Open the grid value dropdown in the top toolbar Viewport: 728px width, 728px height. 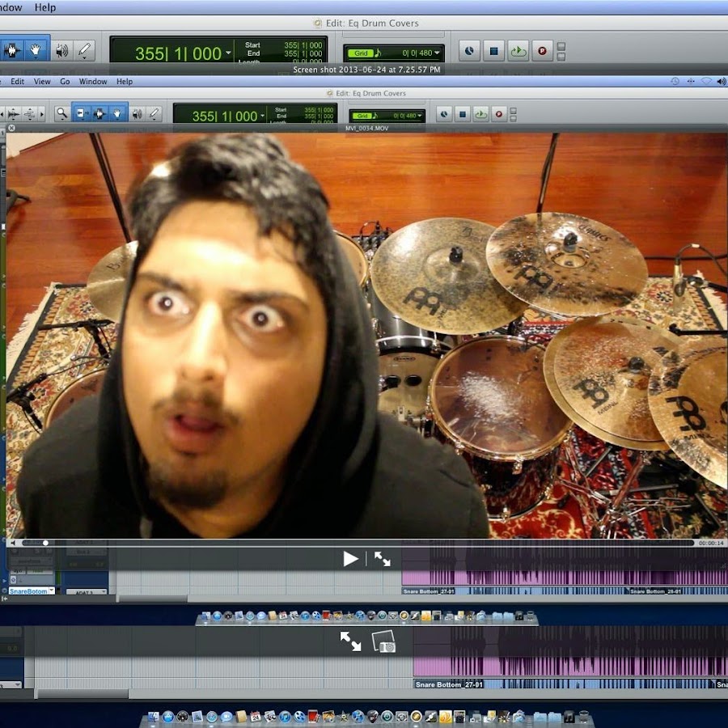click(437, 53)
